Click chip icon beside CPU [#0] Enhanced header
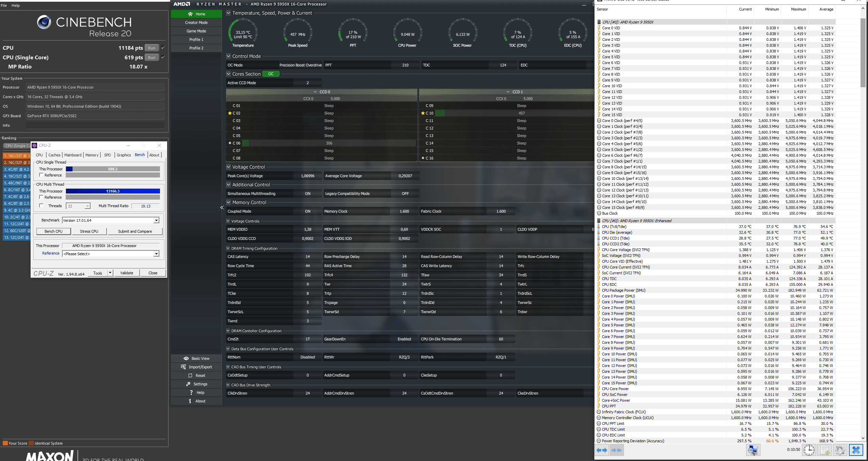The image size is (868, 461). click(599, 221)
